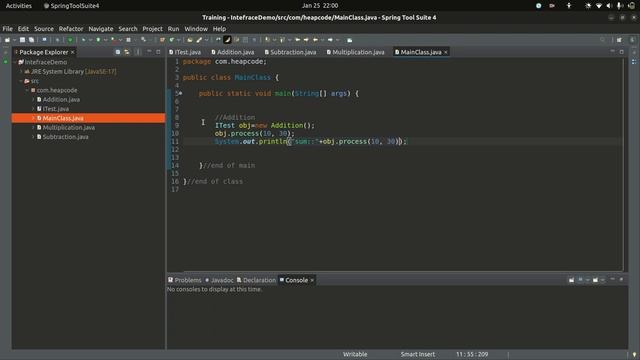Click Display Selected Console icon
640x360 pixels.
click(580, 280)
